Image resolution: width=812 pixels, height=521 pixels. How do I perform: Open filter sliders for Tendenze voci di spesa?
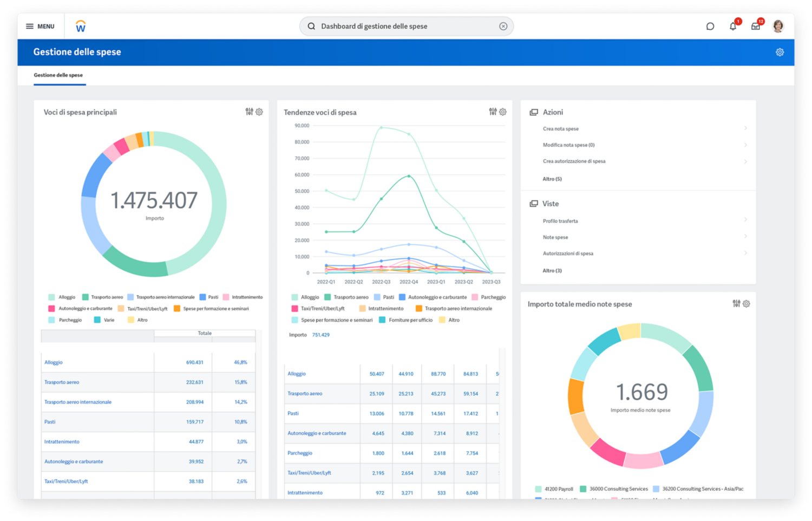pos(493,112)
